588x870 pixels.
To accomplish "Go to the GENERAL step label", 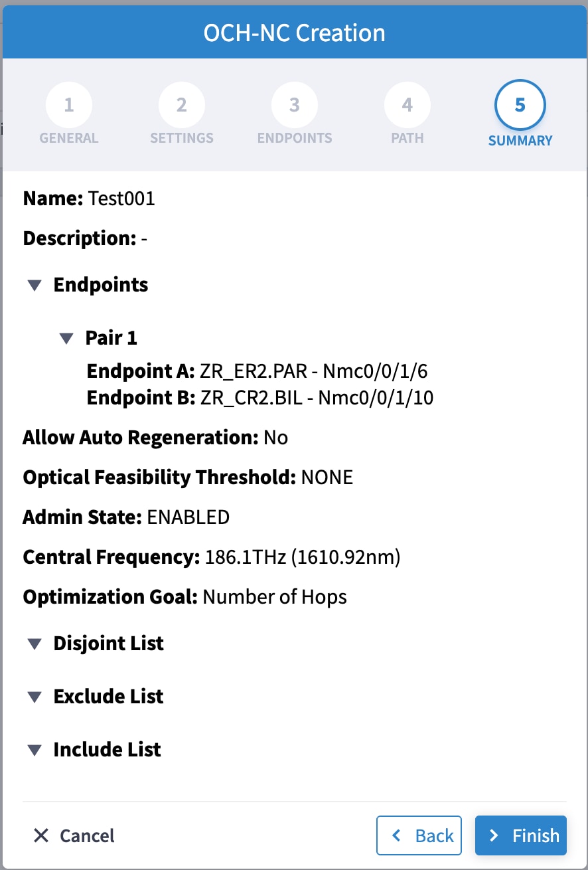I will coord(69,138).
